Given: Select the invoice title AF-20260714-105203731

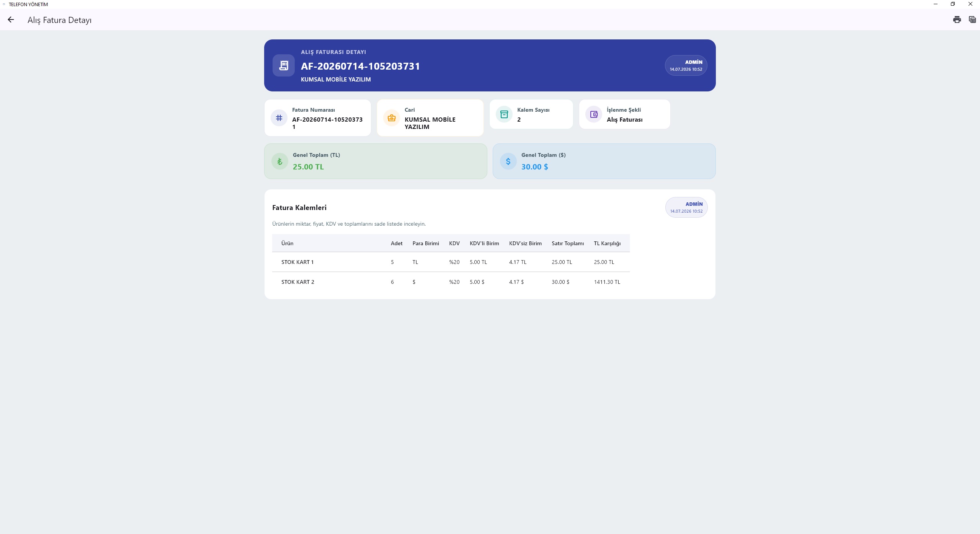Looking at the screenshot, I should pos(360,66).
